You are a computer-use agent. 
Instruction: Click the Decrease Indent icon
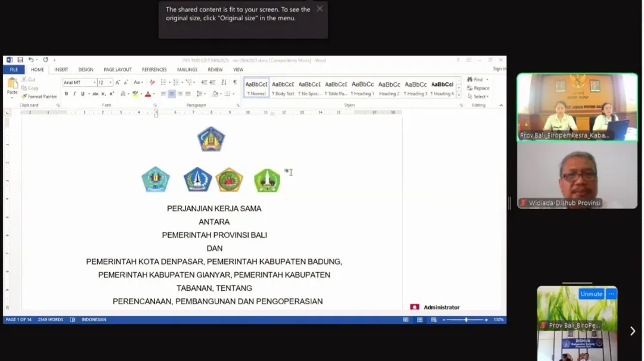pyautogui.click(x=204, y=82)
